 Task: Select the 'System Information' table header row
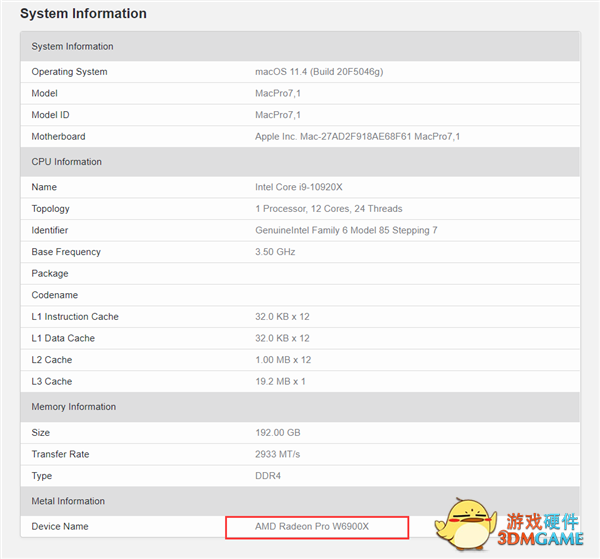pos(300,46)
